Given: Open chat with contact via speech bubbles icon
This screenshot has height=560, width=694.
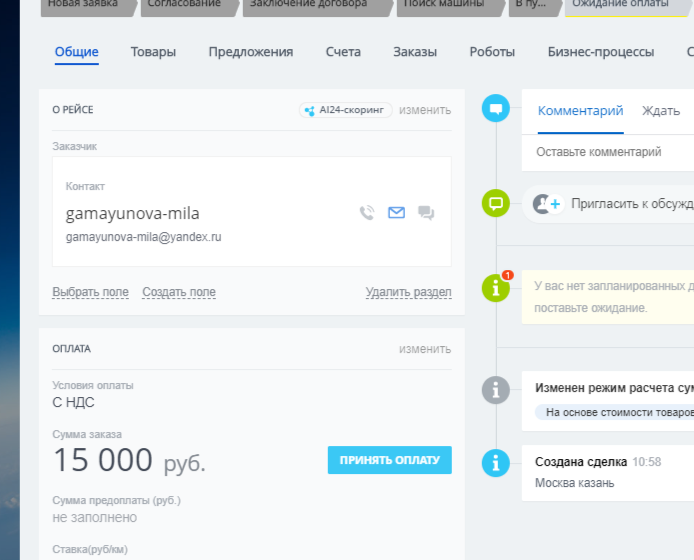Looking at the screenshot, I should 426,213.
